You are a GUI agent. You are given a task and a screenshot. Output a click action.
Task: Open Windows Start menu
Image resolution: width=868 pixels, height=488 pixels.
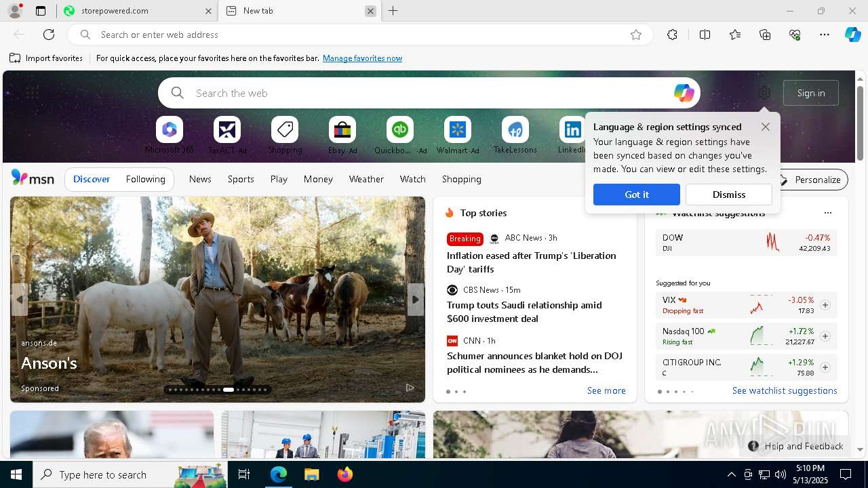click(16, 474)
